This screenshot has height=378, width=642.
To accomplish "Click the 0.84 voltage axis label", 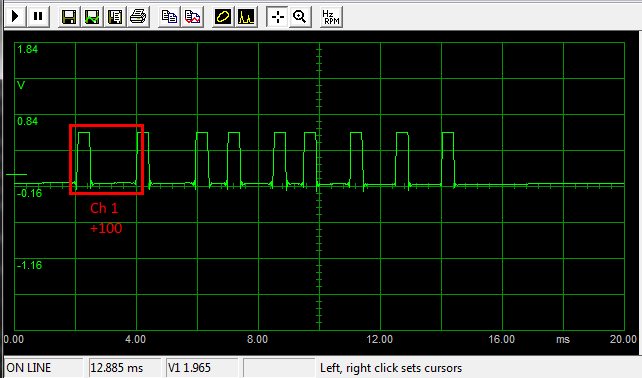I will 27,121.
